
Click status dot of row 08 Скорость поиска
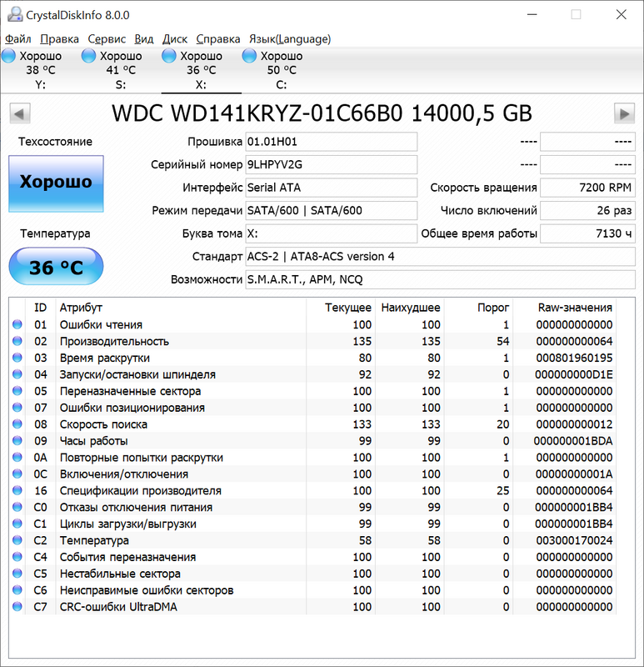point(17,424)
